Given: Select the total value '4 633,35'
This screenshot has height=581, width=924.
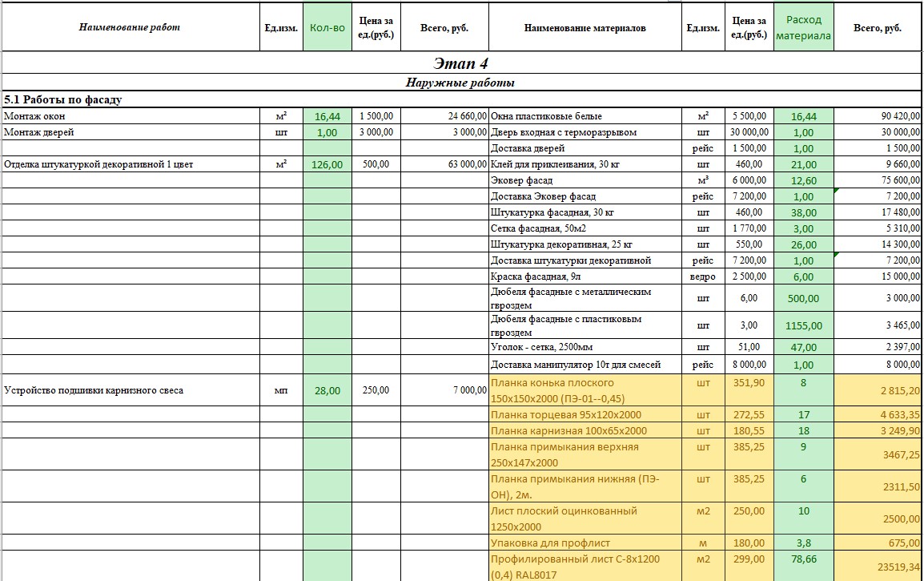Looking at the screenshot, I should 878,414.
